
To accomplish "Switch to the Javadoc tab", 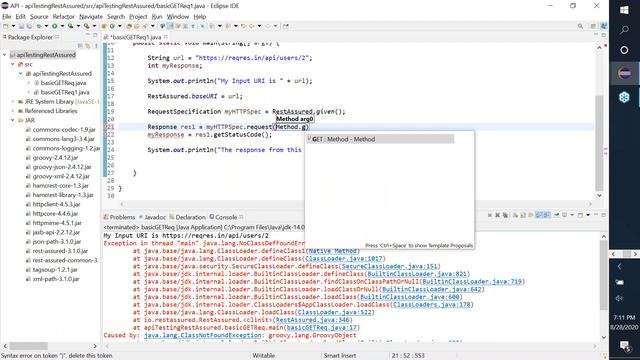I will [152, 217].
